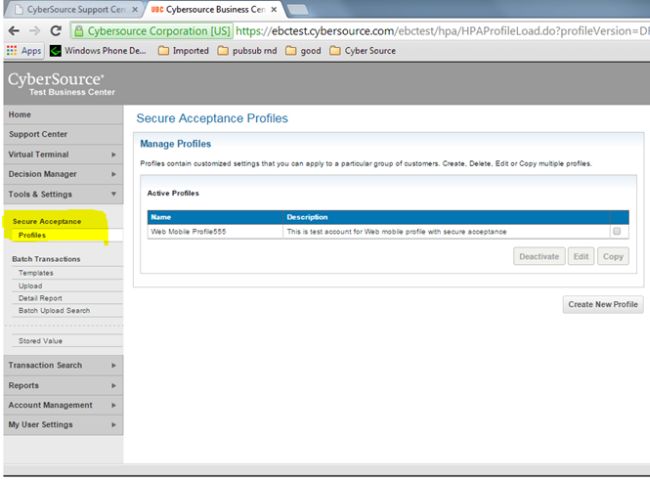Click the CyberSource Test Business Center logo
The width and height of the screenshot is (650, 481).
click(61, 84)
